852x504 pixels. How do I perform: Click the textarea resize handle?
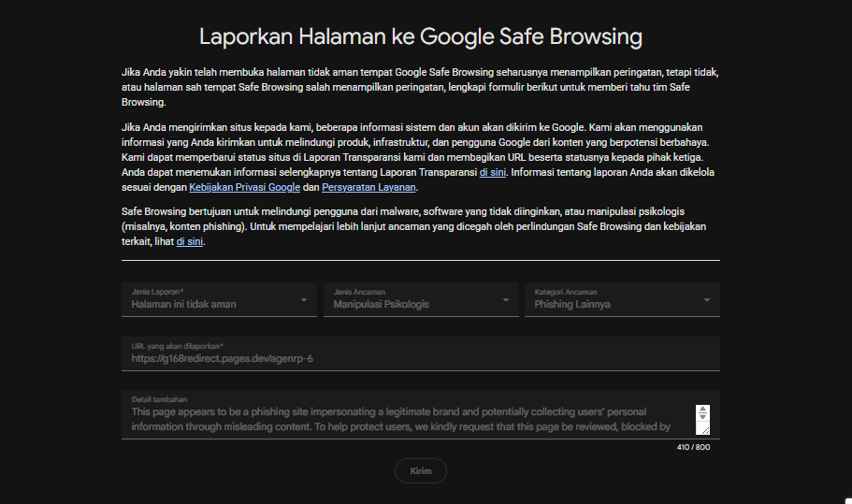pos(705,430)
